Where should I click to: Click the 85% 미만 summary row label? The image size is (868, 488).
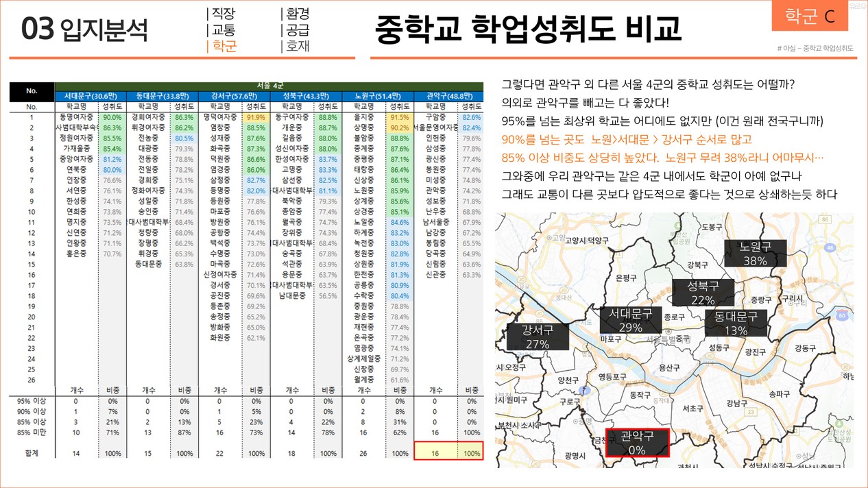point(31,432)
